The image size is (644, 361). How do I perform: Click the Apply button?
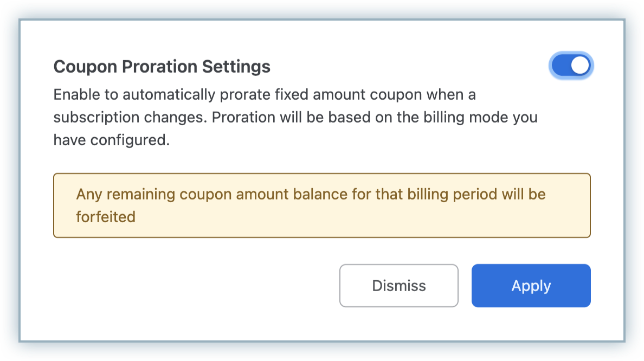click(x=531, y=286)
